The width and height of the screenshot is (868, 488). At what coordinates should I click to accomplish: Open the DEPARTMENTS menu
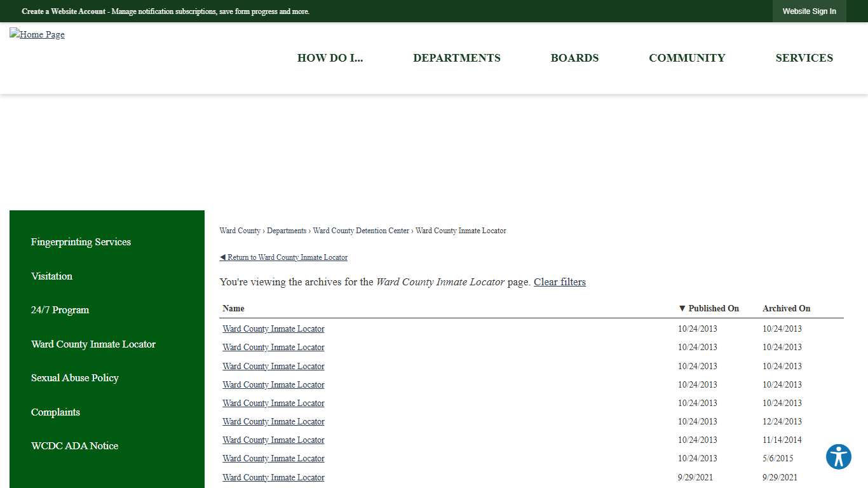tap(456, 58)
